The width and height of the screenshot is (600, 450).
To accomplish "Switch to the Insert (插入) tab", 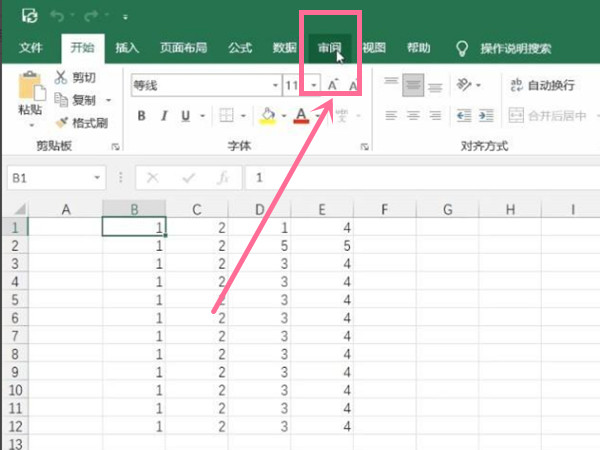I will (x=127, y=47).
